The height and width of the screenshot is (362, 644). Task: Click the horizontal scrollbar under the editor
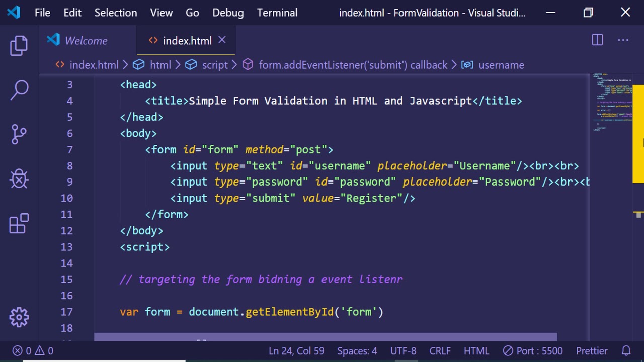[x=325, y=337]
